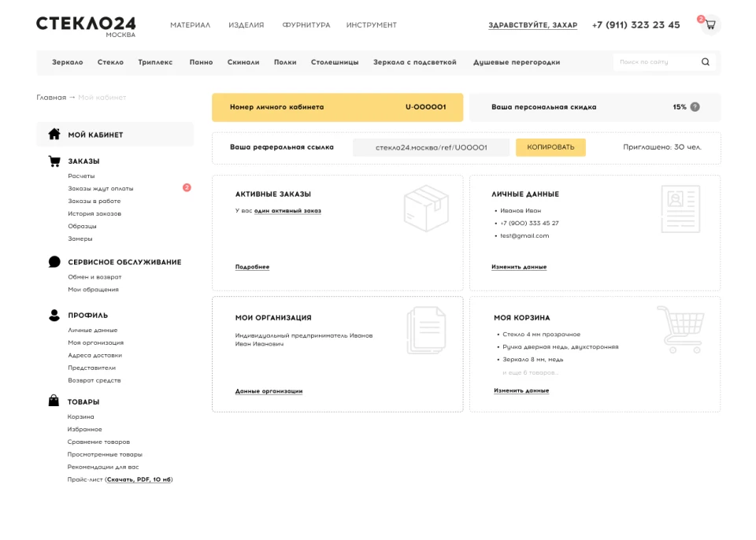Open the Данные организации link
This screenshot has height=540, width=756.
point(269,391)
